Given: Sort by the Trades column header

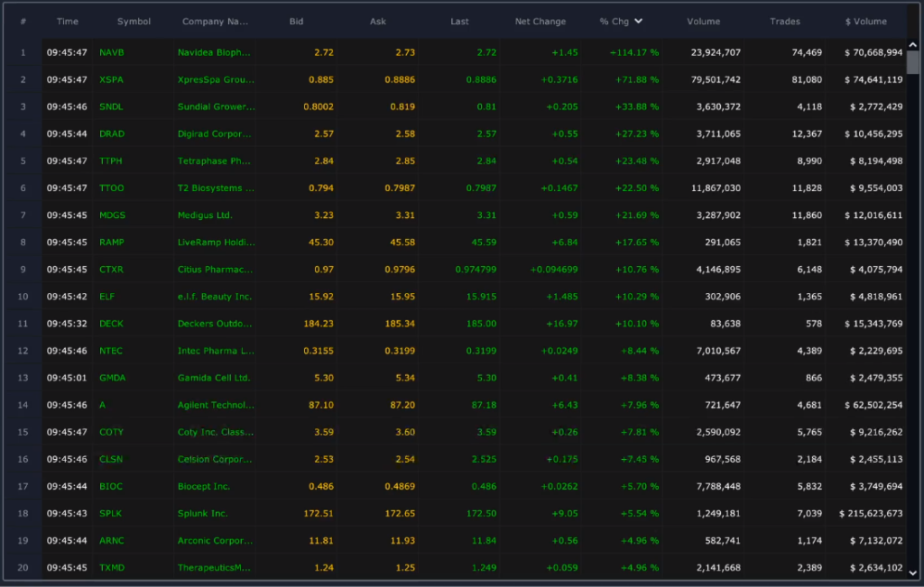Looking at the screenshot, I should [x=785, y=22].
